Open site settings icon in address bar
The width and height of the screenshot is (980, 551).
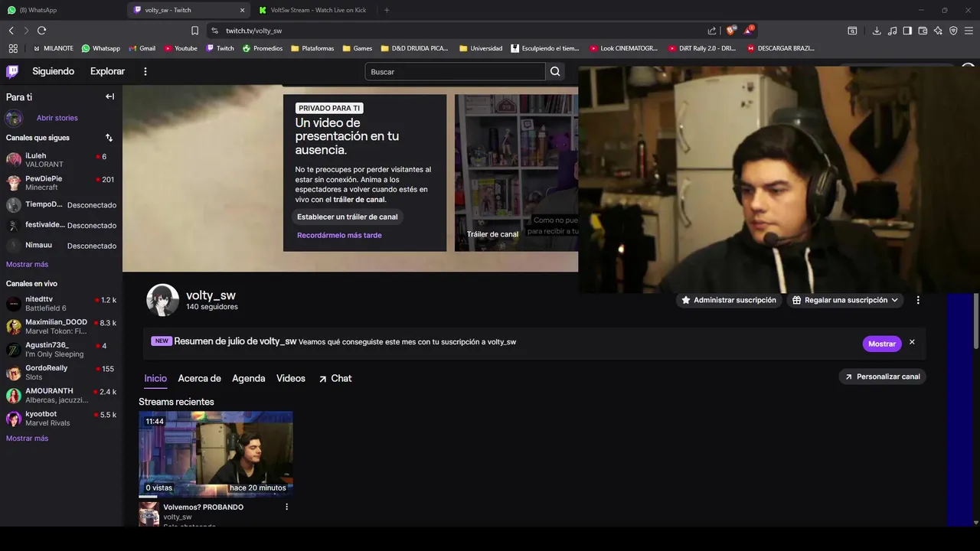(x=214, y=31)
